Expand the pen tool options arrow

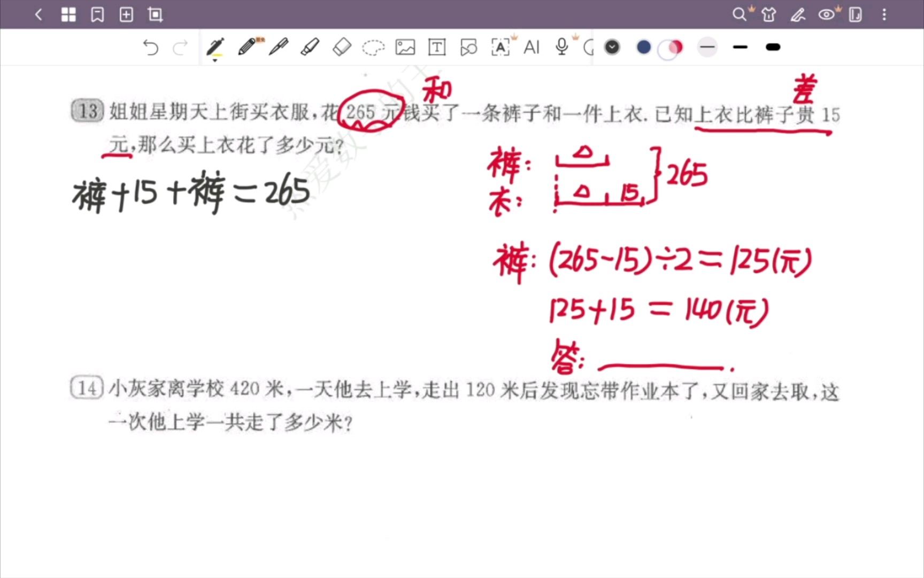(x=215, y=60)
